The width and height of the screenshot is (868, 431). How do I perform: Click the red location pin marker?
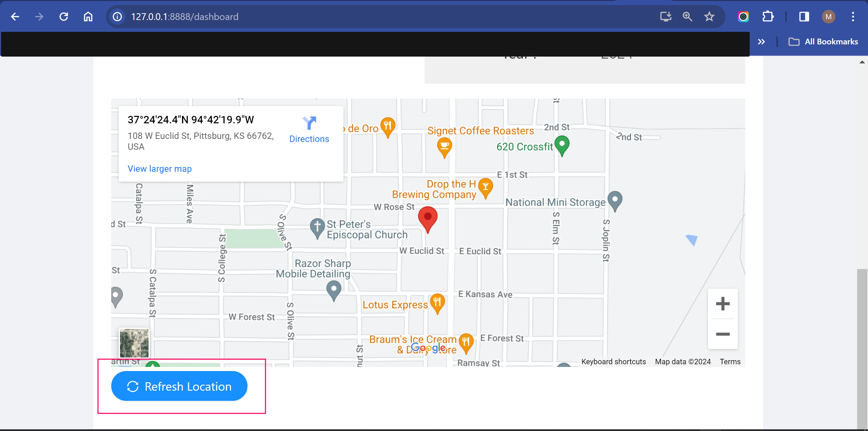pyautogui.click(x=428, y=220)
